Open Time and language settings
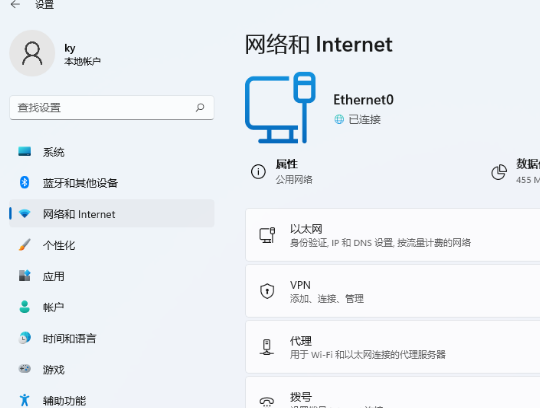The height and width of the screenshot is (408, 540). [112, 338]
